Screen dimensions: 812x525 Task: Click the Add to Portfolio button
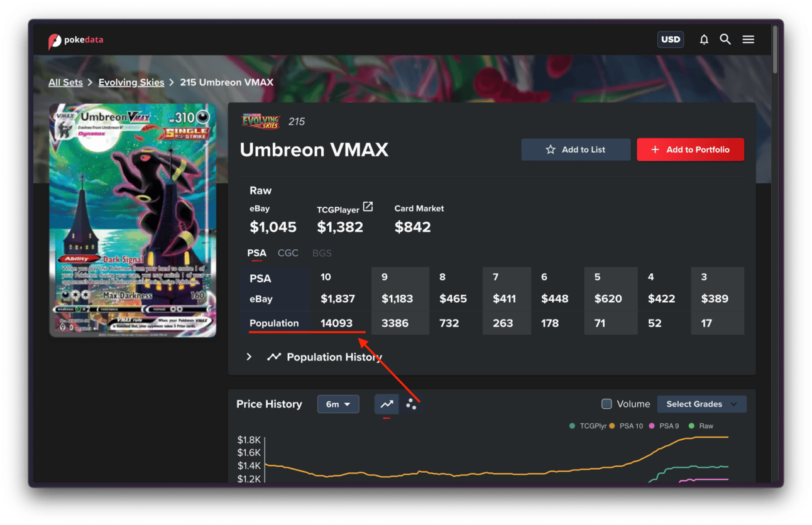coord(691,149)
